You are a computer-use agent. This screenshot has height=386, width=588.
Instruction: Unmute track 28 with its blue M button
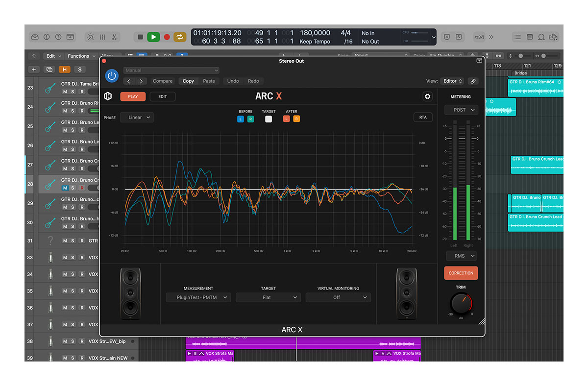(65, 188)
